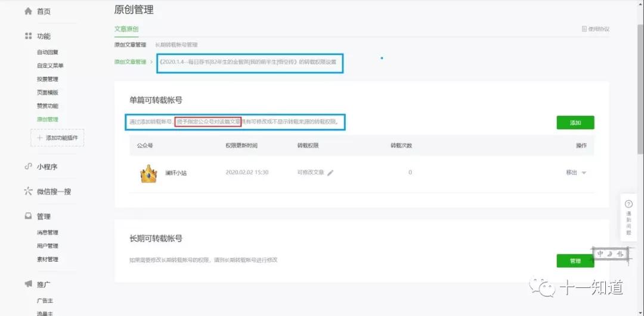Screen dimensions: 644x316
Task: Select the 原创文章管理 sub-tab
Action: (x=130, y=45)
